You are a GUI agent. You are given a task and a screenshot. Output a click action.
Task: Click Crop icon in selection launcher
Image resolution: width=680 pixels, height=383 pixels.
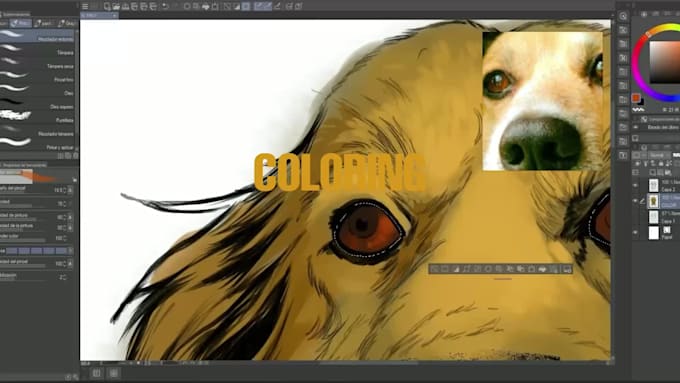445,269
